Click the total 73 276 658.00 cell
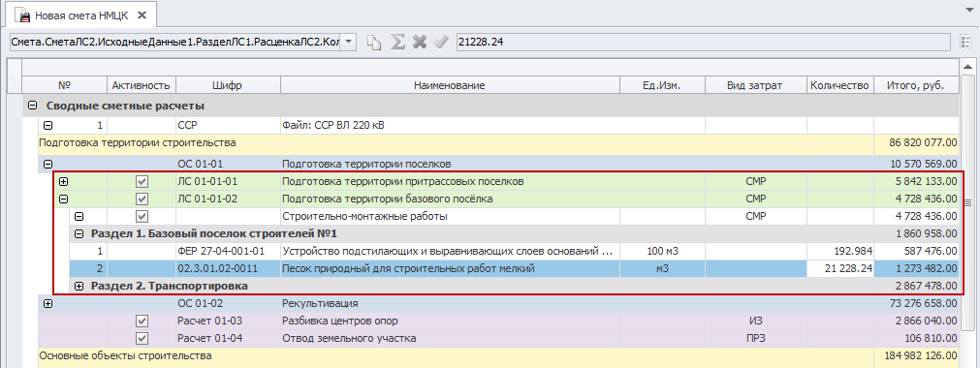Viewport: 980px width, 368px height. pos(916,304)
